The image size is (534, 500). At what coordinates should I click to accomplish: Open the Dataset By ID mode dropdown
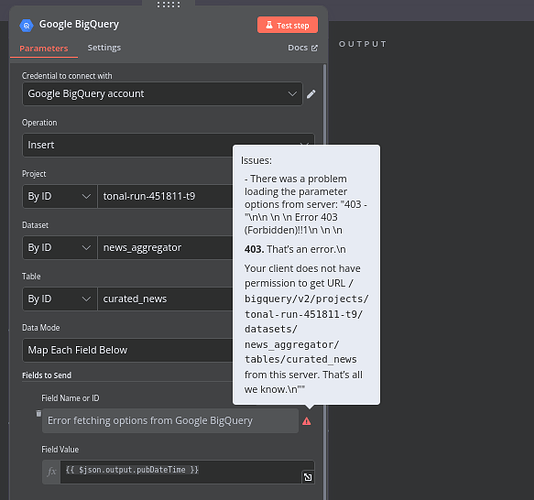pos(60,248)
